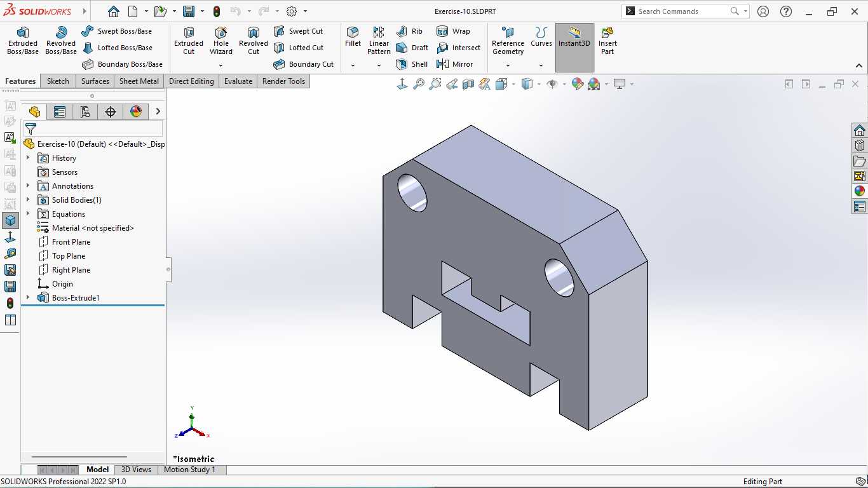
Task: Expand more manager tabs chevron
Action: coord(158,112)
